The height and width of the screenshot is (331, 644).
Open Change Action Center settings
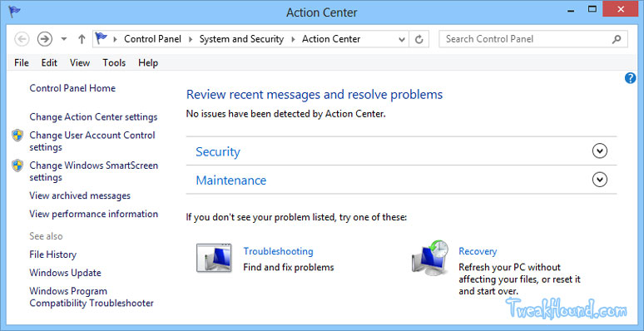click(93, 117)
